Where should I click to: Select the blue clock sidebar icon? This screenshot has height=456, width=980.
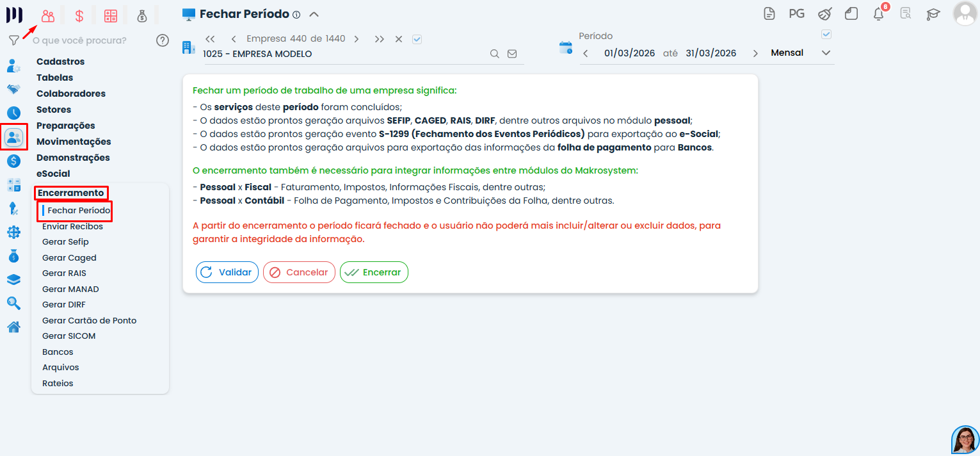[13, 113]
